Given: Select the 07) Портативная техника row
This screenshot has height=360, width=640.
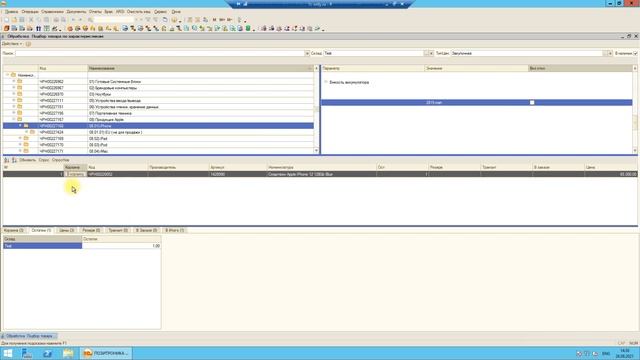Looking at the screenshot, I should tap(158, 113).
